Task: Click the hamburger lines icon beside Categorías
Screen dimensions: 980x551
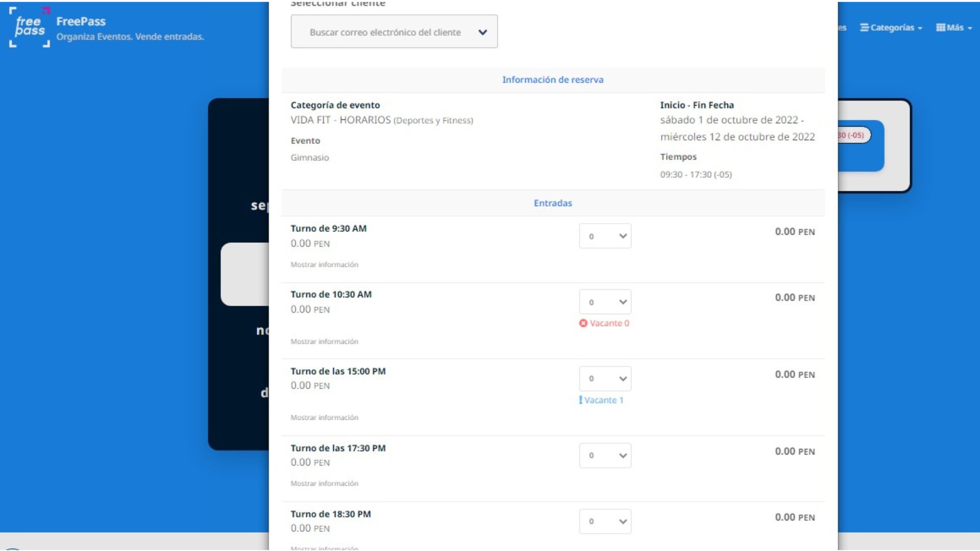Action: [865, 28]
